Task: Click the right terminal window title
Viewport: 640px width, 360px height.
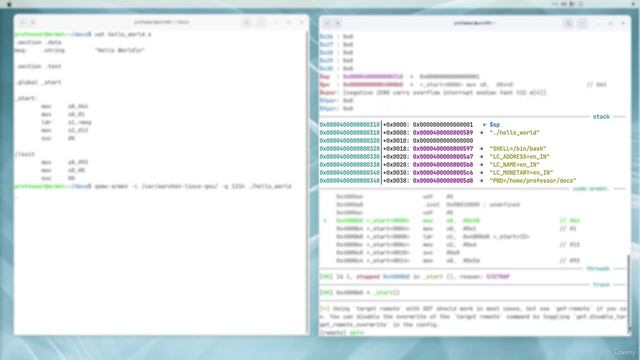Action: pyautogui.click(x=474, y=23)
